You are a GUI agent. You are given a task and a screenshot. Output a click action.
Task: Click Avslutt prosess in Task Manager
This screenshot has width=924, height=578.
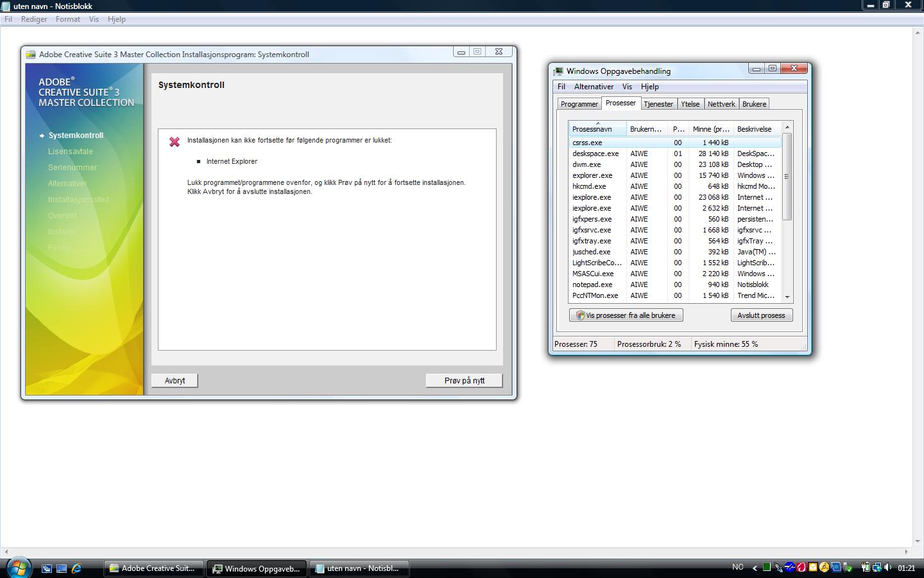pyautogui.click(x=762, y=315)
